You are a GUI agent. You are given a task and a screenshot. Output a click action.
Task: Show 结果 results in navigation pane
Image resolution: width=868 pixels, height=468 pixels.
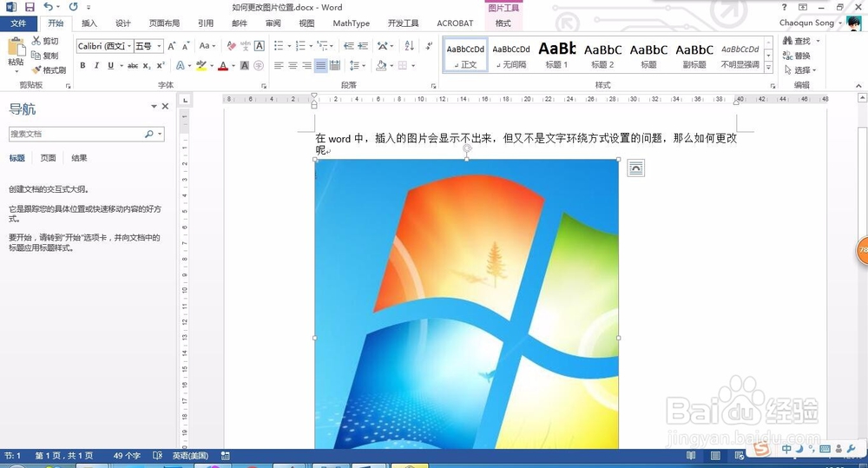[79, 158]
